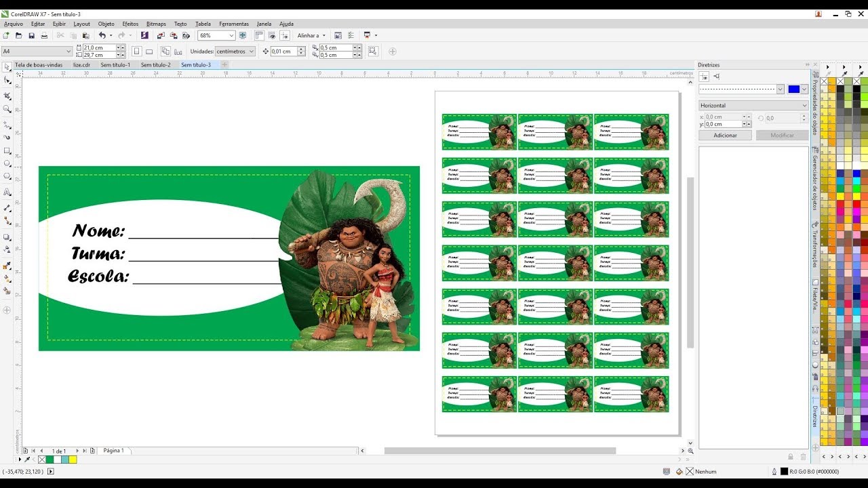Select the Color Eyedropper tool

(x=7, y=266)
